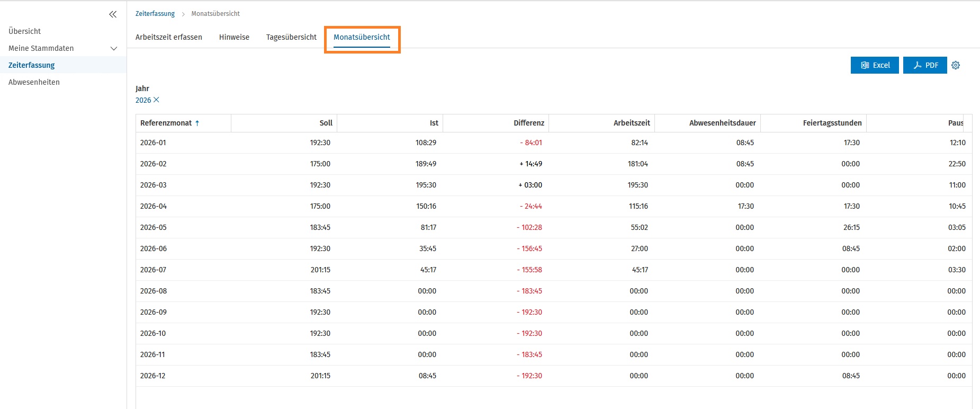Click Differenz value + 14:49
The height and width of the screenshot is (409, 980).
(x=531, y=164)
